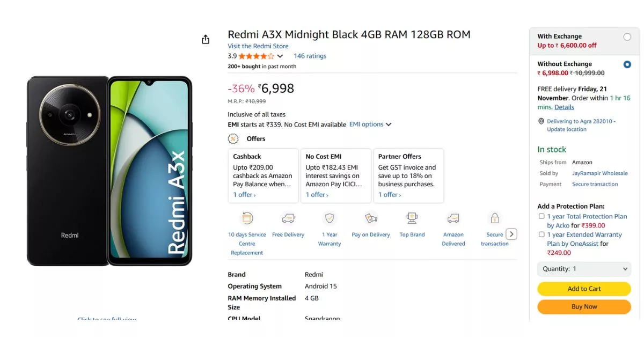
Task: Select the Without Exchange radio button
Action: (x=628, y=64)
